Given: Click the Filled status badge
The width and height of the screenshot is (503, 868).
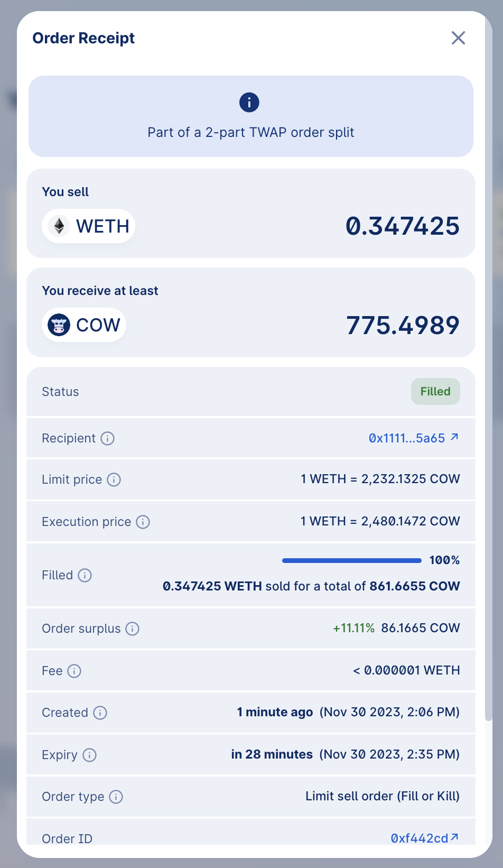Looking at the screenshot, I should click(x=435, y=392).
